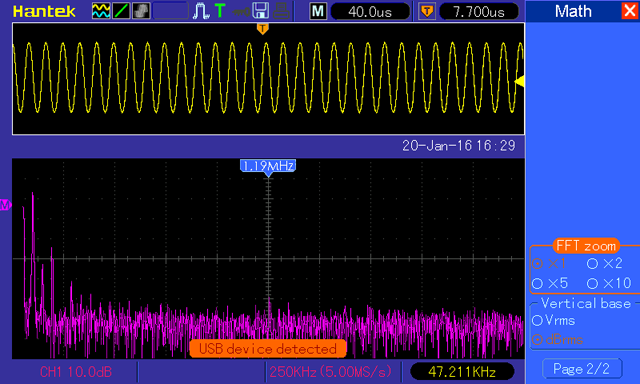Viewport: 640px width, 384px height.
Task: Click the orange trigger position icon in toolbar
Action: point(427,11)
